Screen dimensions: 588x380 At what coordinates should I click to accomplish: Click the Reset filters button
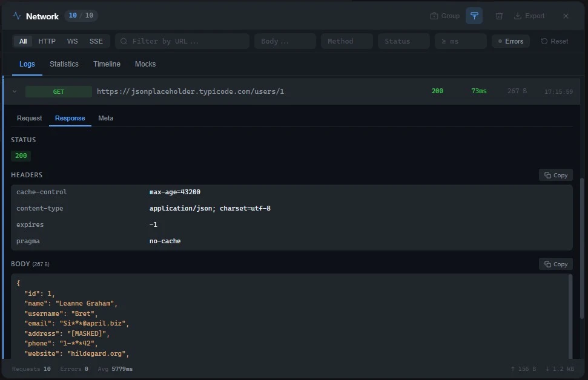click(x=554, y=41)
